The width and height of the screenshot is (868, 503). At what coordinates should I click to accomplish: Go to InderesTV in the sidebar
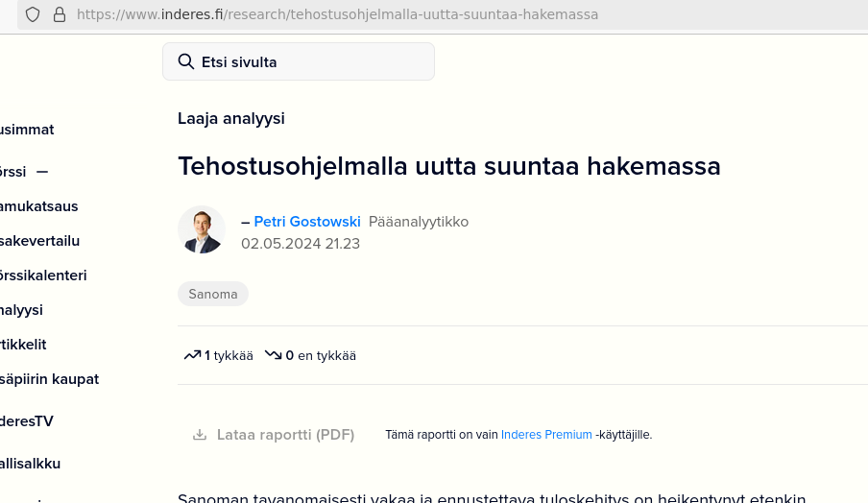27,421
